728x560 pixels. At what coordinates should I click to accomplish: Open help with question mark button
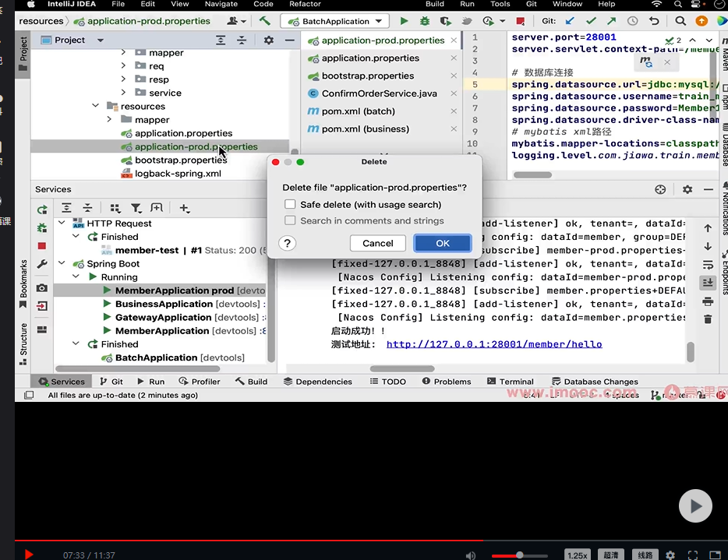(x=288, y=243)
